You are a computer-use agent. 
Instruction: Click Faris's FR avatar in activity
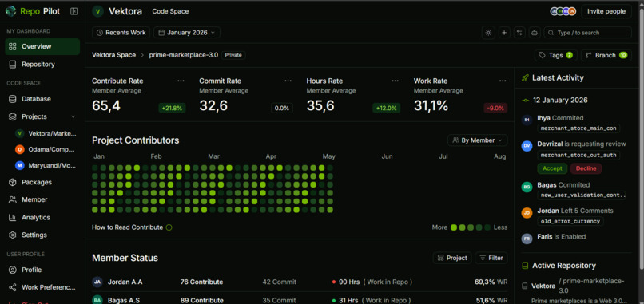pyautogui.click(x=527, y=239)
